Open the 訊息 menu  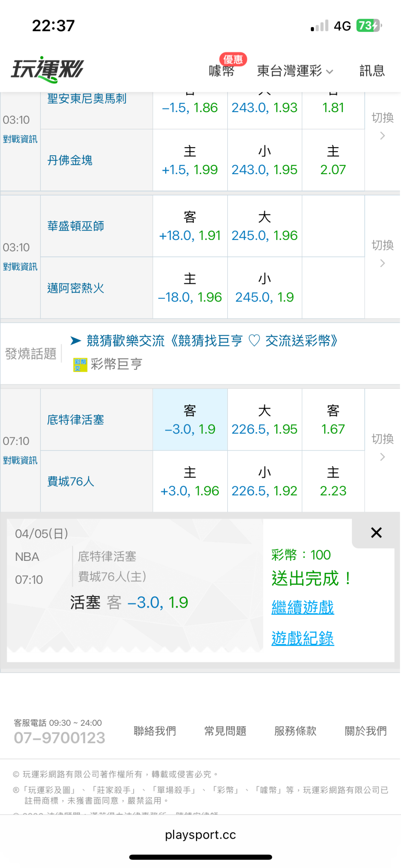pos(372,71)
